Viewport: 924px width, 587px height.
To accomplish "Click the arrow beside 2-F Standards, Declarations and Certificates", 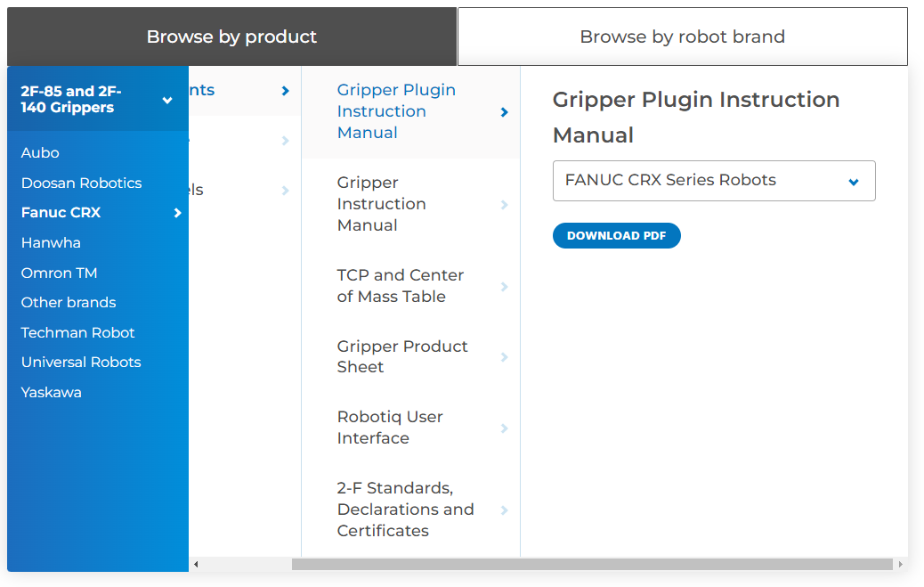I will point(505,510).
